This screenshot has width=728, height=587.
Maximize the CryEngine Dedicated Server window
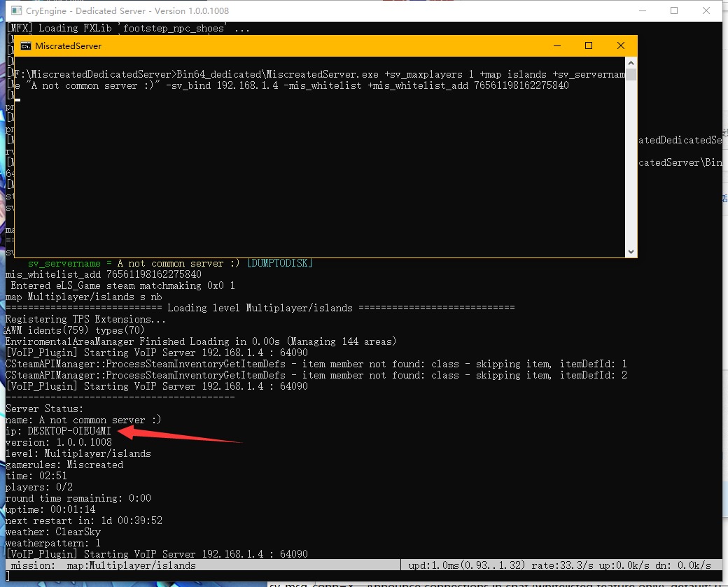click(674, 10)
